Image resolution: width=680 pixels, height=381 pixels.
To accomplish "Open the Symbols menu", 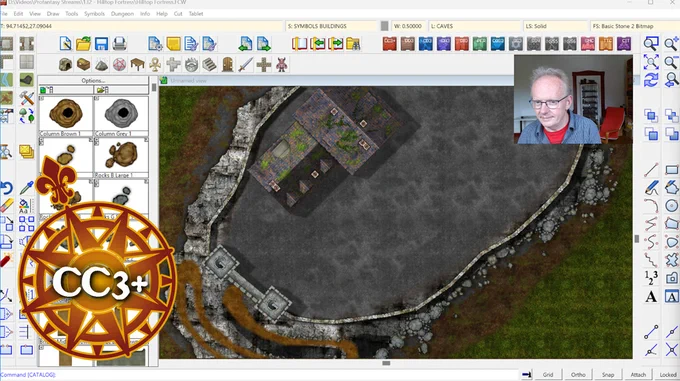I will pyautogui.click(x=94, y=14).
